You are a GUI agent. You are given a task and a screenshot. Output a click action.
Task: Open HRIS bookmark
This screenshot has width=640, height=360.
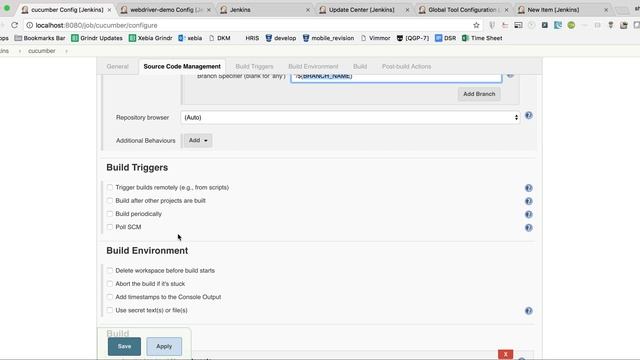(252, 38)
